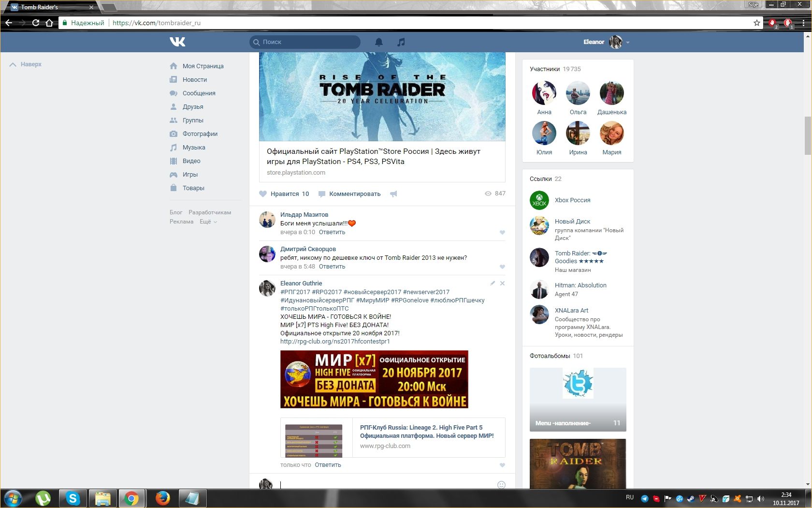Open the МИР x7 red banner image

click(374, 379)
